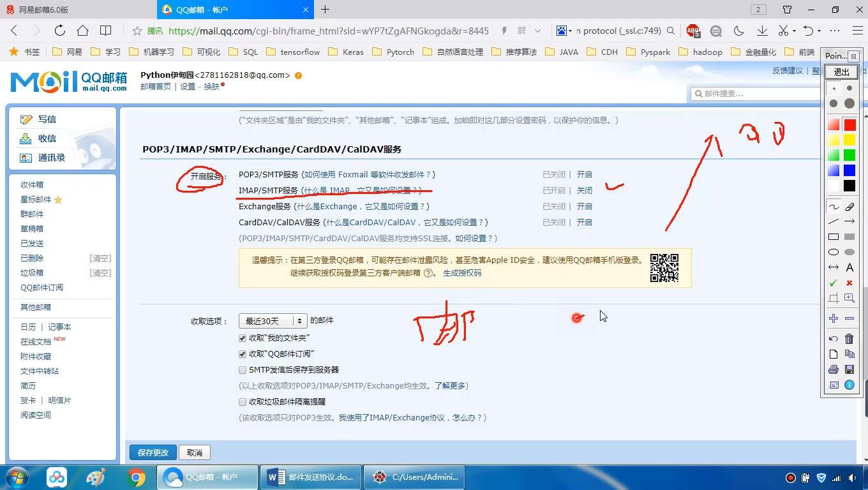Viewport: 868px width, 490px height.
Task: Select the magnifier zoom tool in Pointofix
Action: coord(849,298)
